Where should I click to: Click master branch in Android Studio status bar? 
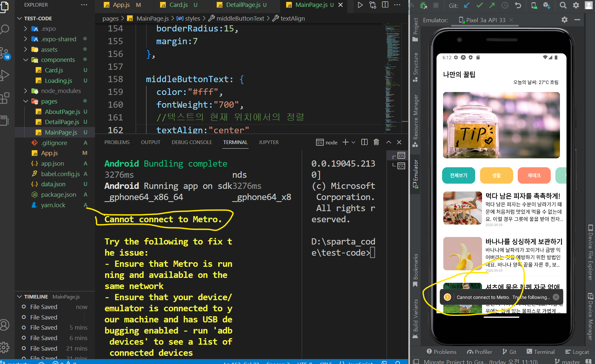pos(568,361)
